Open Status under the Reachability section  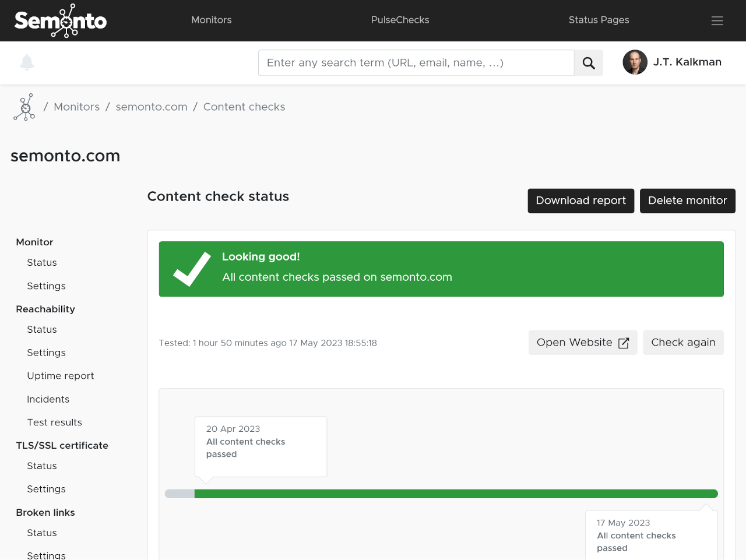click(42, 330)
